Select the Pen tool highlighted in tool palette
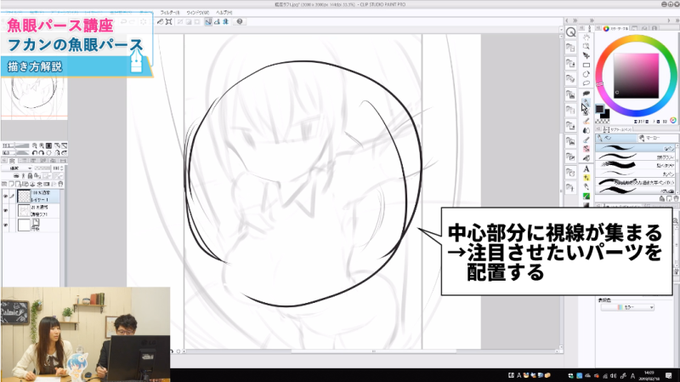This screenshot has height=382, width=680. click(586, 103)
